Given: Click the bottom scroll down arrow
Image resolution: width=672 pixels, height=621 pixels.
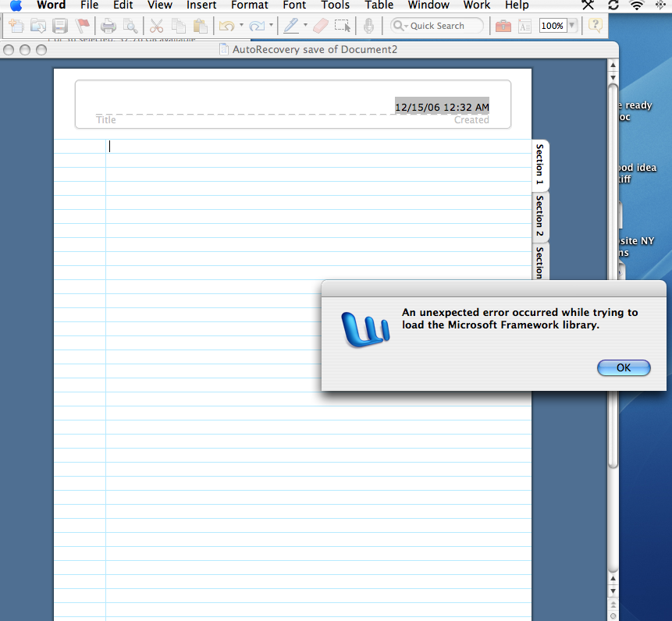Looking at the screenshot, I should (x=613, y=591).
